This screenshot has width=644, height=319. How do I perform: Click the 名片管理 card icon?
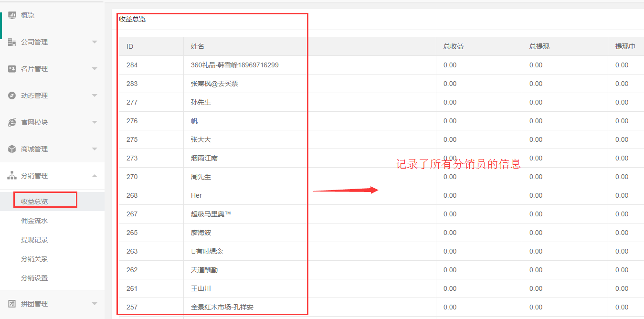pos(12,69)
